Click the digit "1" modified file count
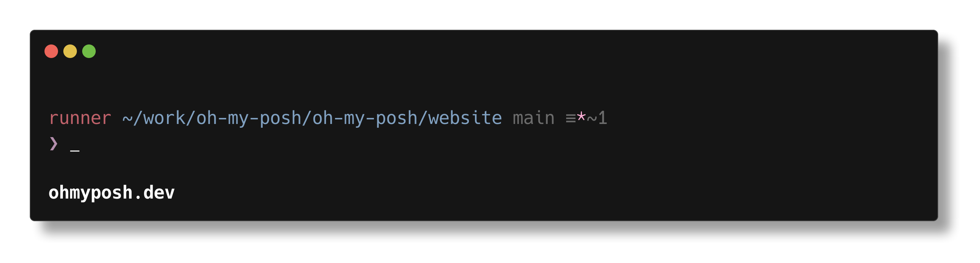Screen dimensions: 980x263 coord(602,118)
